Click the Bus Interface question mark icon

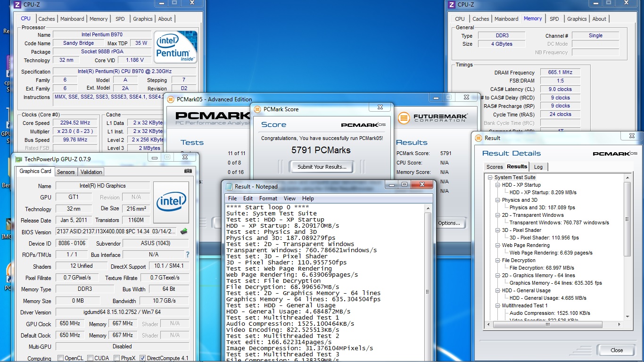[188, 255]
